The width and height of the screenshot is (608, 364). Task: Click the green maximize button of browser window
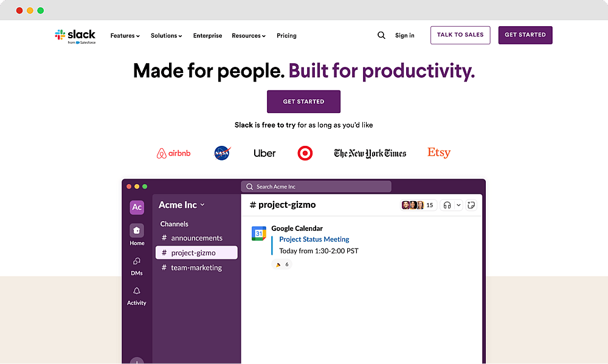pyautogui.click(x=40, y=10)
